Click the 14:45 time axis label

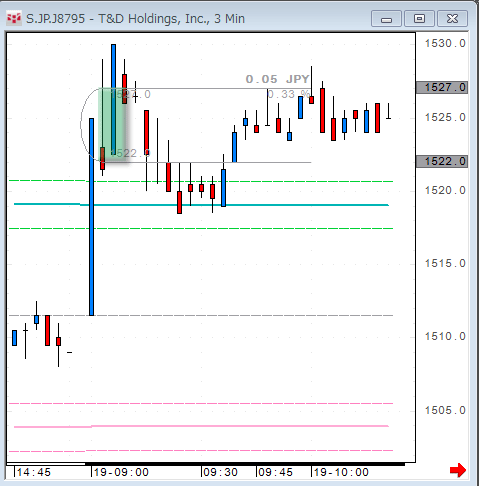point(34,472)
